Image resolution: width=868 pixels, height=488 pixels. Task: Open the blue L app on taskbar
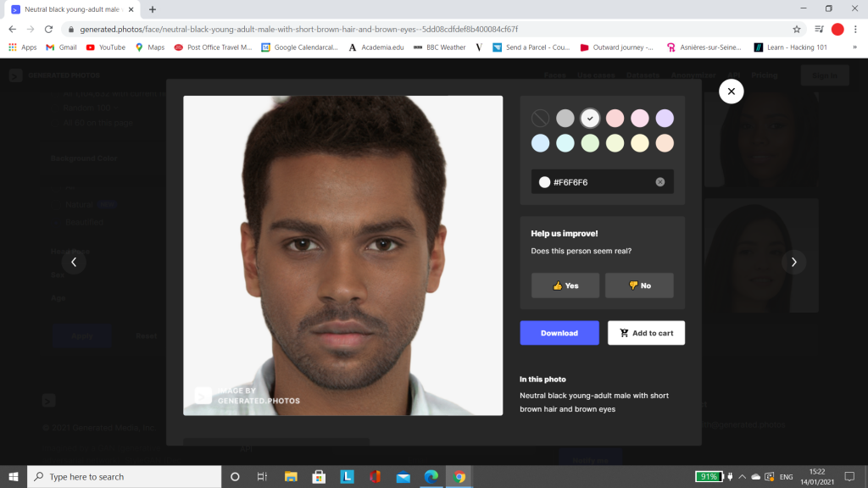tap(347, 476)
